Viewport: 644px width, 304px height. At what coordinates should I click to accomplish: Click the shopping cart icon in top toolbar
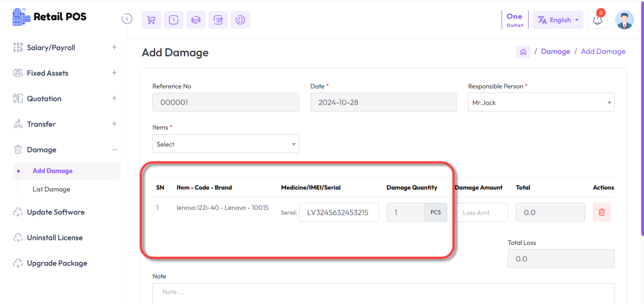151,20
